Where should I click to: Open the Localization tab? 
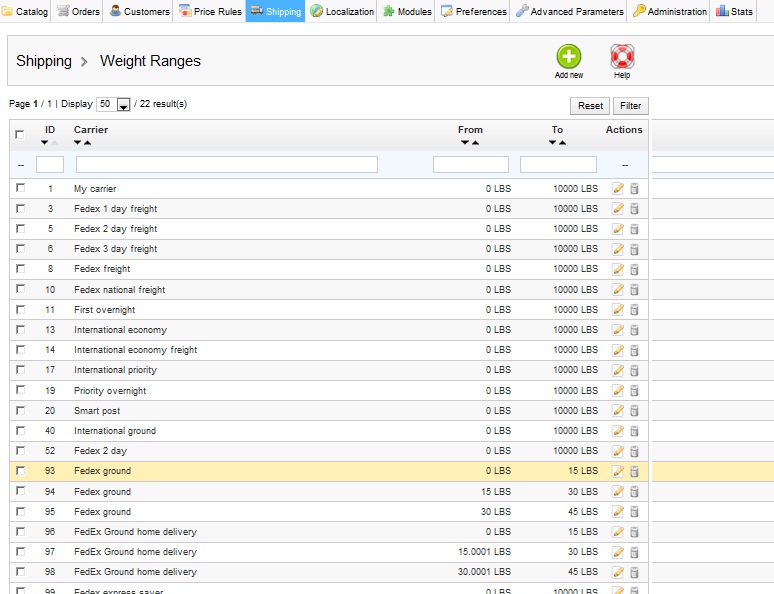(x=342, y=11)
